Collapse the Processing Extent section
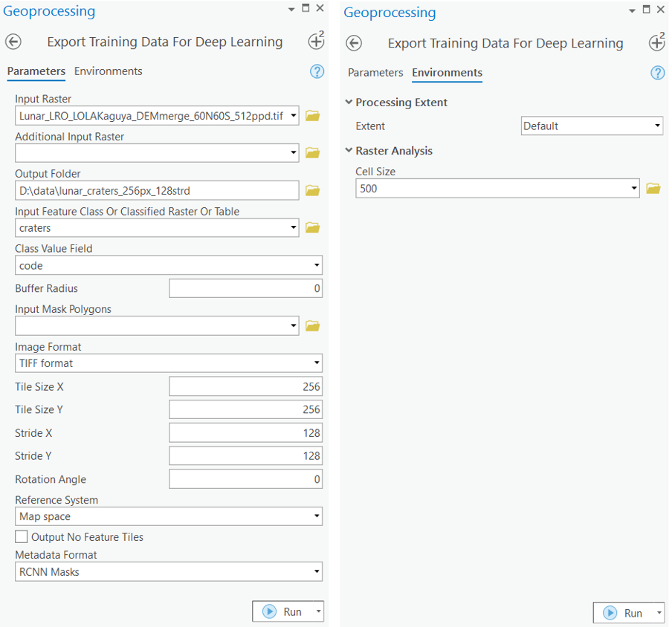 pos(349,103)
